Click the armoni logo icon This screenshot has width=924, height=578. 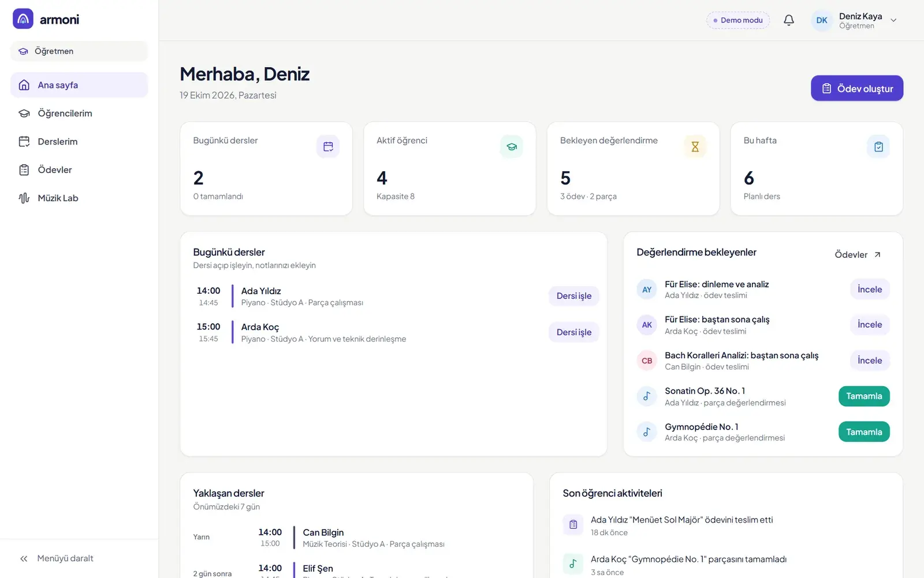23,18
